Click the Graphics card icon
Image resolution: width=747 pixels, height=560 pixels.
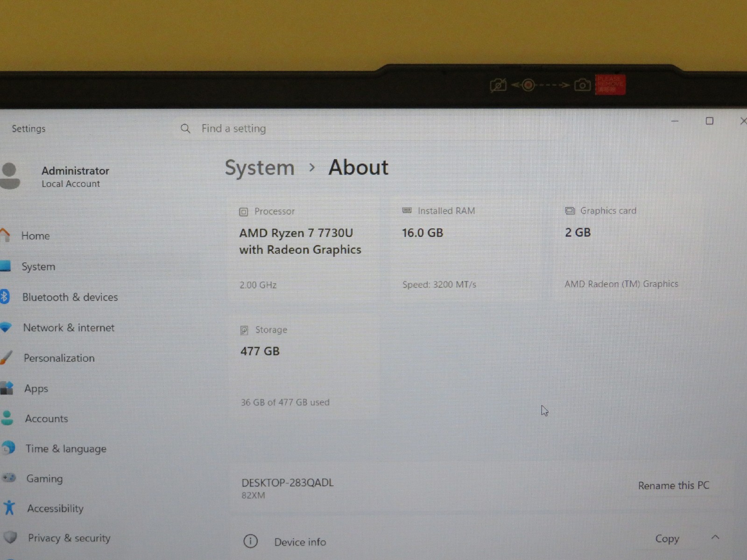[570, 211]
